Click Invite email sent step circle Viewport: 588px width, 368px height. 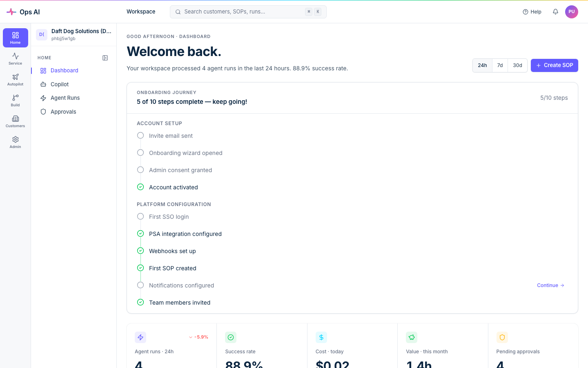[140, 135]
